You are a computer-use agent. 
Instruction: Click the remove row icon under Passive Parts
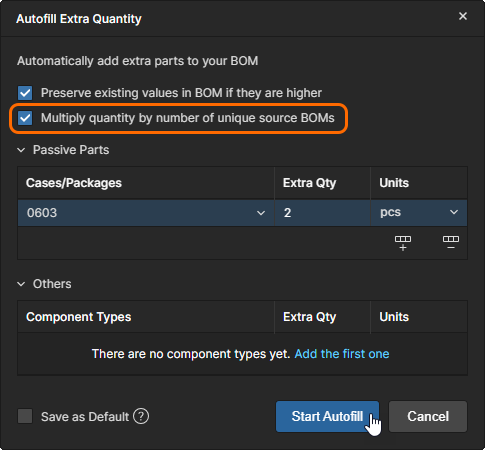coord(451,243)
